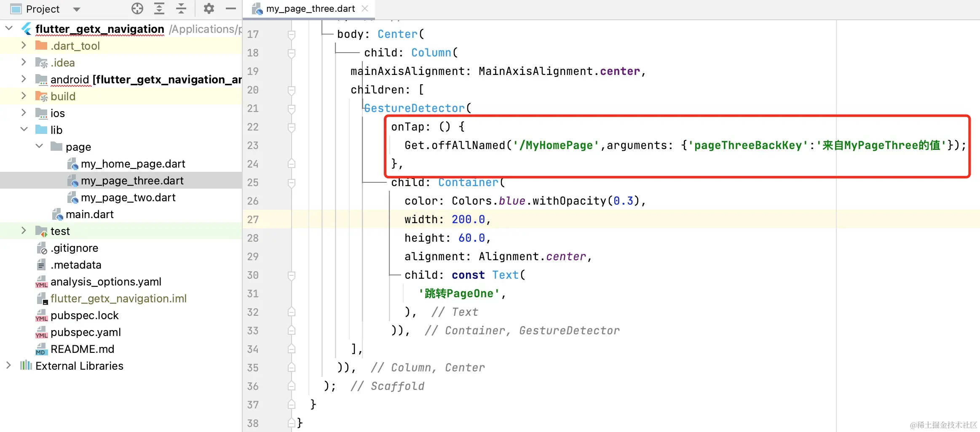Click Colors.blue on line 26
Screen dimensions: 980x432
click(488, 201)
